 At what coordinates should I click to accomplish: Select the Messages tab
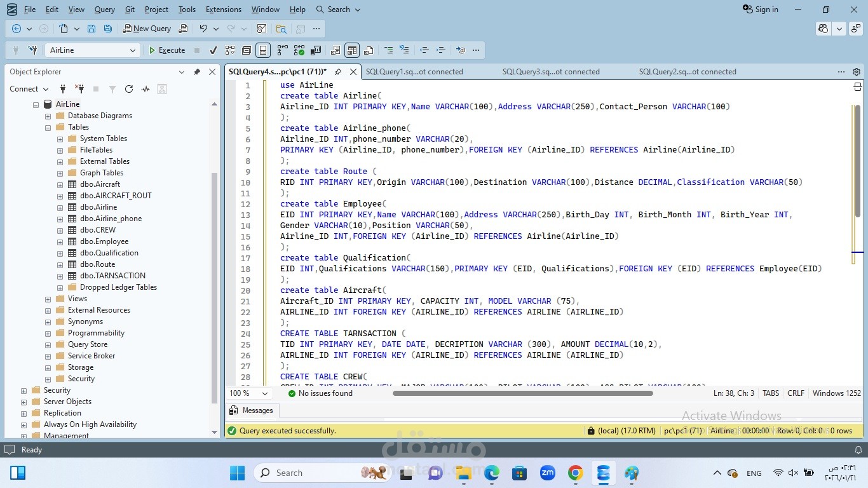click(x=252, y=410)
